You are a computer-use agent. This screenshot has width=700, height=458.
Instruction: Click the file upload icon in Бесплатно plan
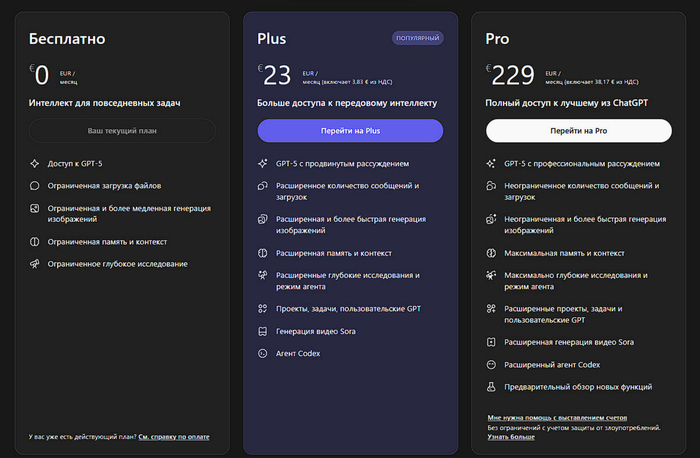tap(34, 185)
